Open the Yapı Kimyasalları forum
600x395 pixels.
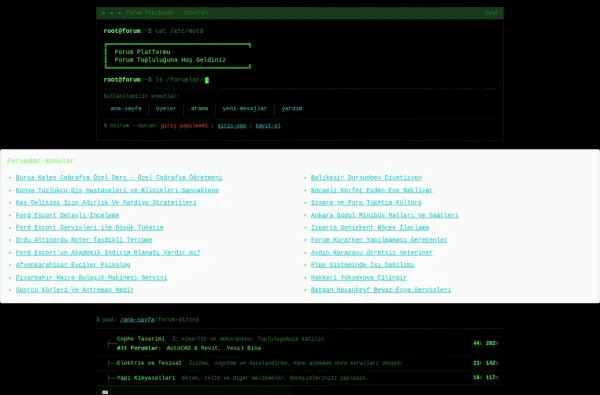coord(146,378)
